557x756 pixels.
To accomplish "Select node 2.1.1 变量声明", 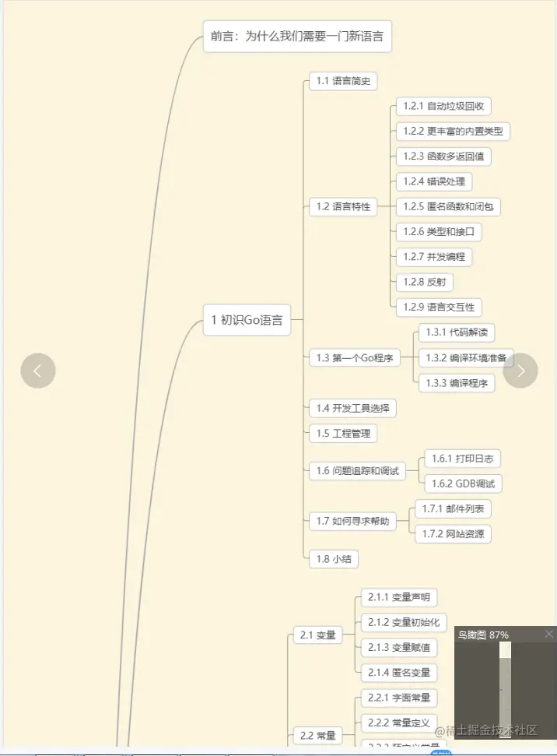I will 399,597.
